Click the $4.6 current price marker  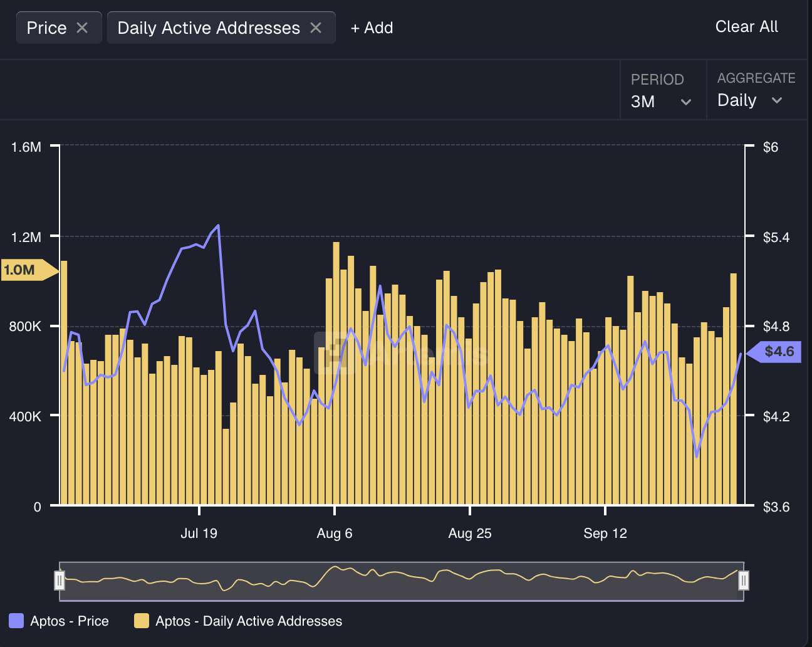[x=777, y=351]
